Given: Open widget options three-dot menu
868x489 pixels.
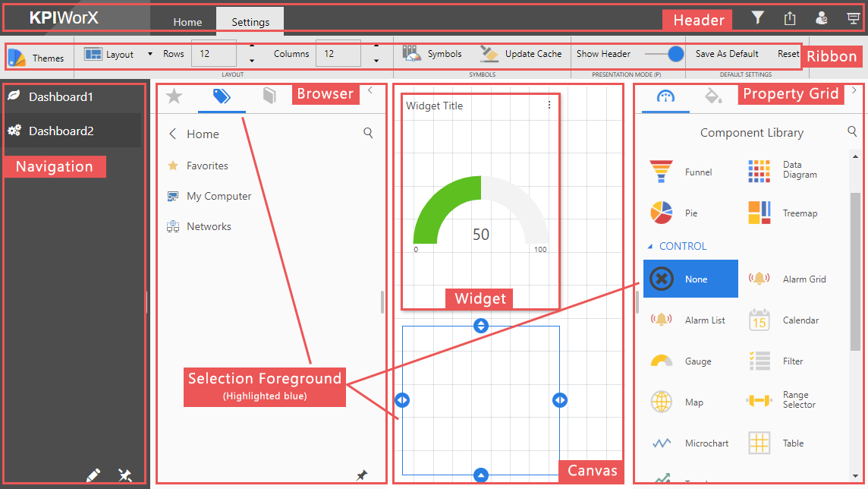Looking at the screenshot, I should coord(549,106).
